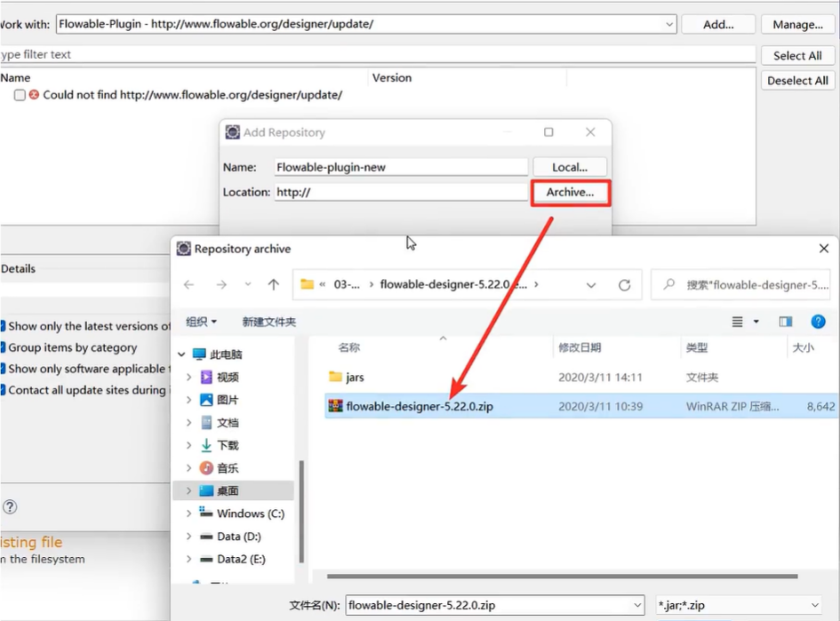This screenshot has width=840, height=621.
Task: Expand the Windows (C:) drive node
Action: pos(188,514)
